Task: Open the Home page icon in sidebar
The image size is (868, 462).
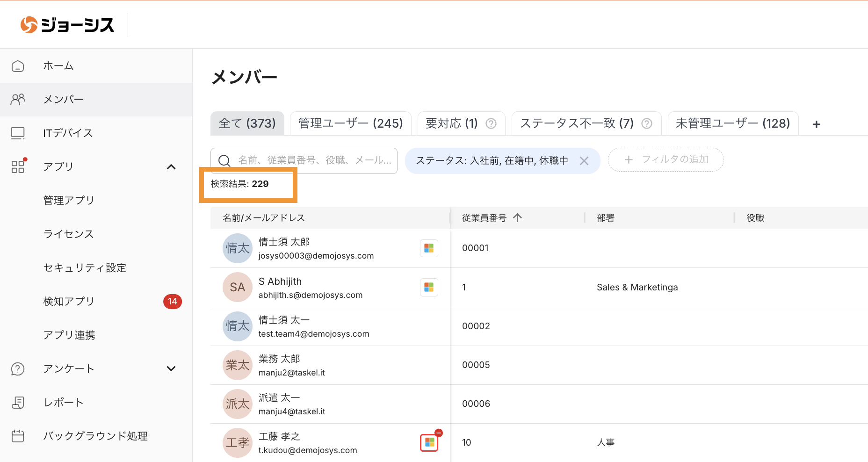Action: click(18, 66)
